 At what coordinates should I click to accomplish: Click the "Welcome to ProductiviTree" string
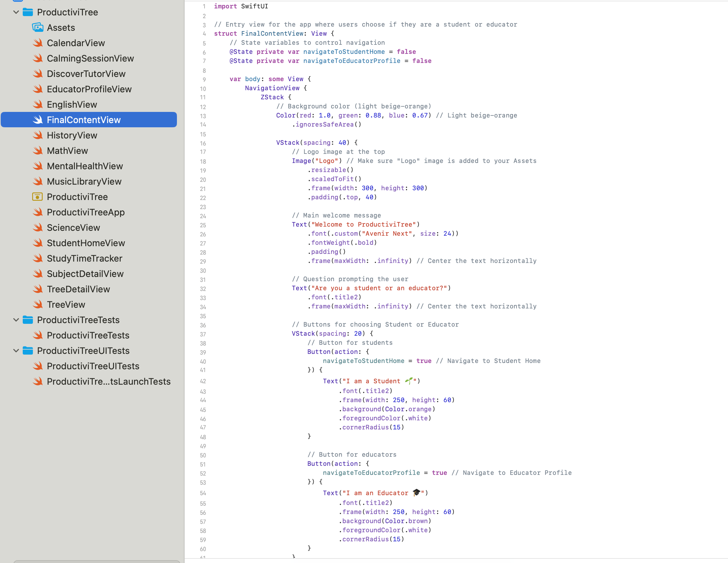coord(363,225)
